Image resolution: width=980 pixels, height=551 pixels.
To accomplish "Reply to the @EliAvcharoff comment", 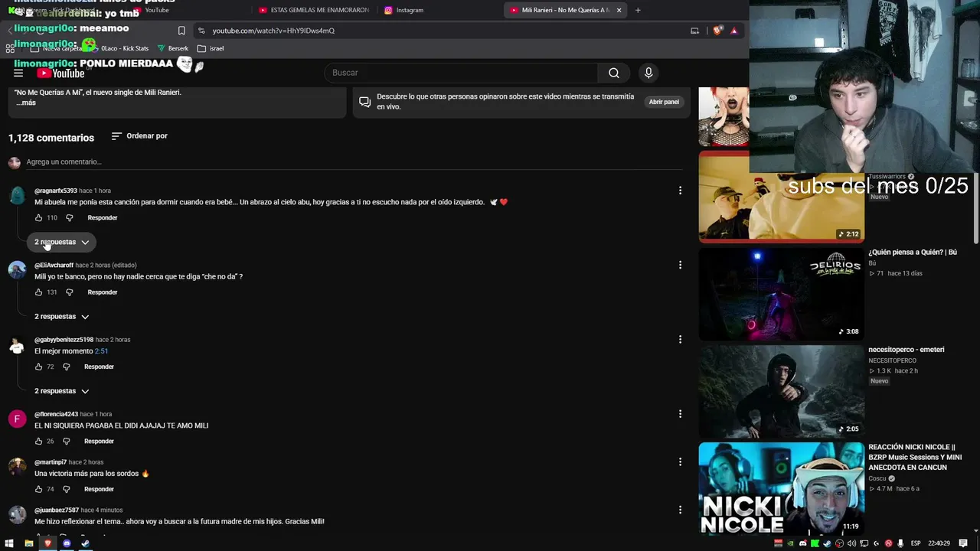I will 103,292.
